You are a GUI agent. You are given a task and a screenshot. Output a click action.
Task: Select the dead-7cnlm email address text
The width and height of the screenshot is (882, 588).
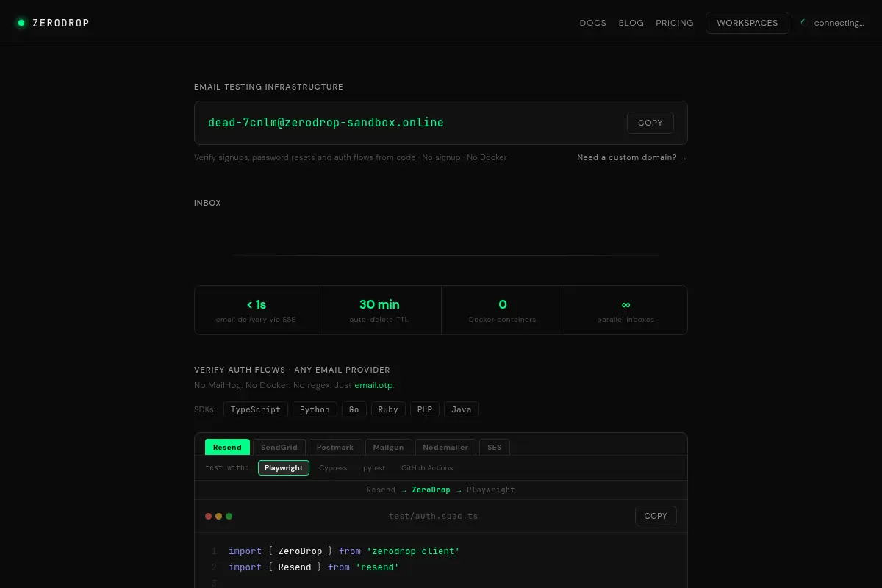(326, 123)
